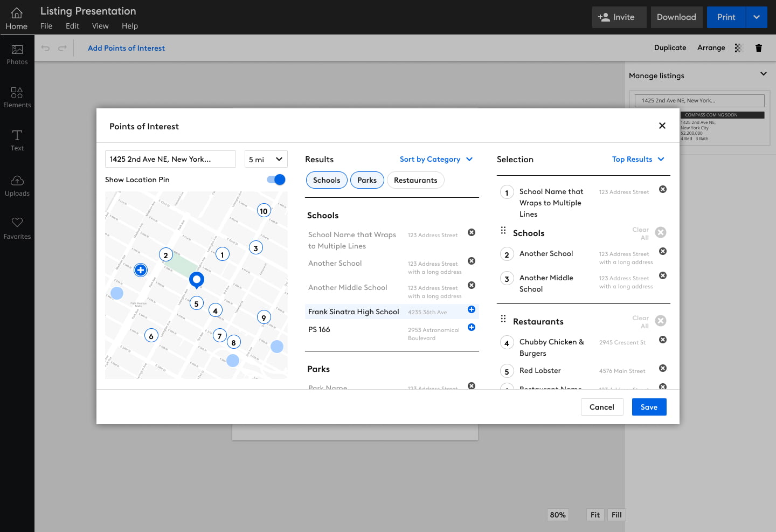Add Frank Sinatra High School with plus icon

(x=471, y=309)
